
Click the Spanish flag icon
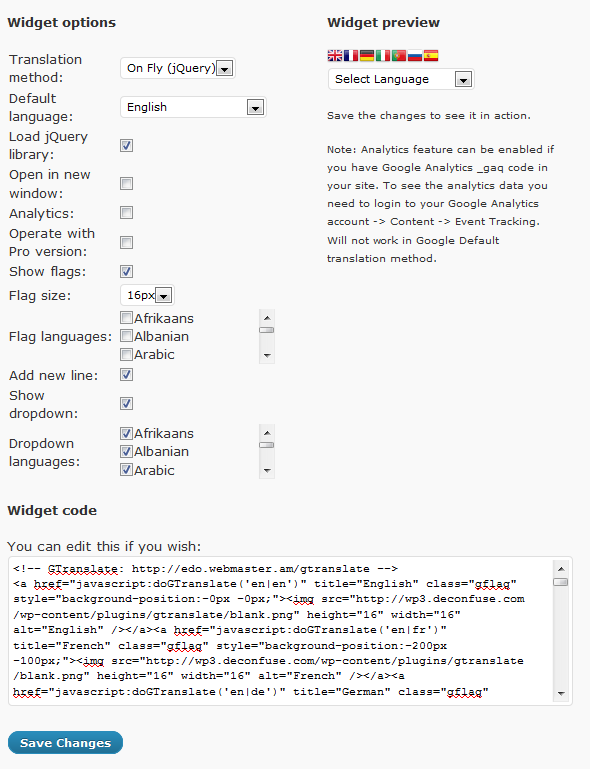[431, 55]
